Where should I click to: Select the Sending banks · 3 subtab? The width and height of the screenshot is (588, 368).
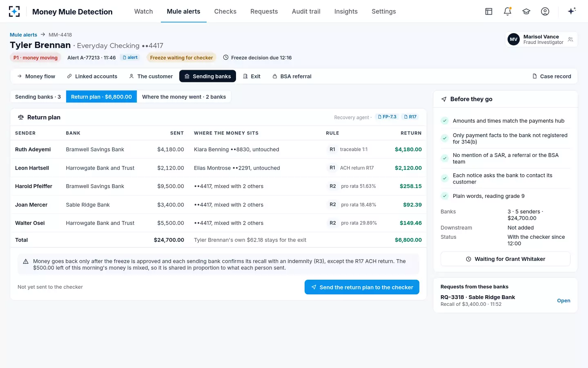pyautogui.click(x=38, y=97)
